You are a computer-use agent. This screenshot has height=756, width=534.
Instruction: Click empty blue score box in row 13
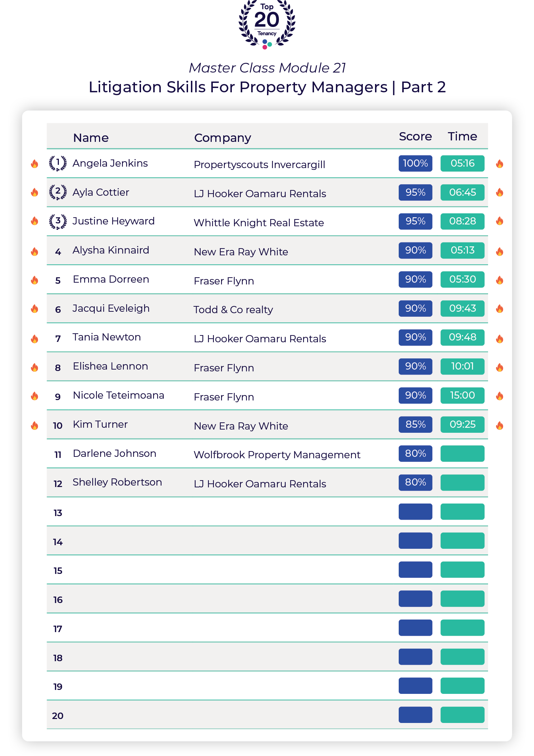point(415,511)
